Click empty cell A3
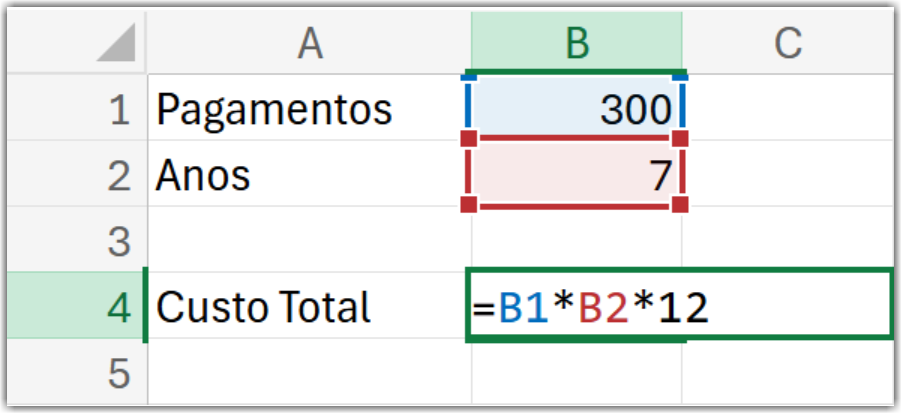Image resolution: width=902 pixels, height=414 pixels. tap(310, 241)
